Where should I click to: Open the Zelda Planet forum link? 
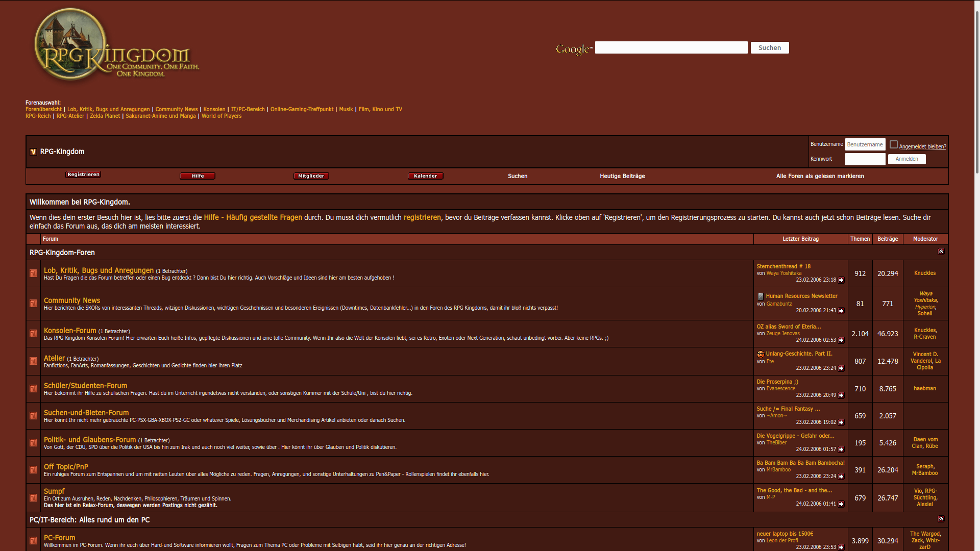click(x=105, y=116)
